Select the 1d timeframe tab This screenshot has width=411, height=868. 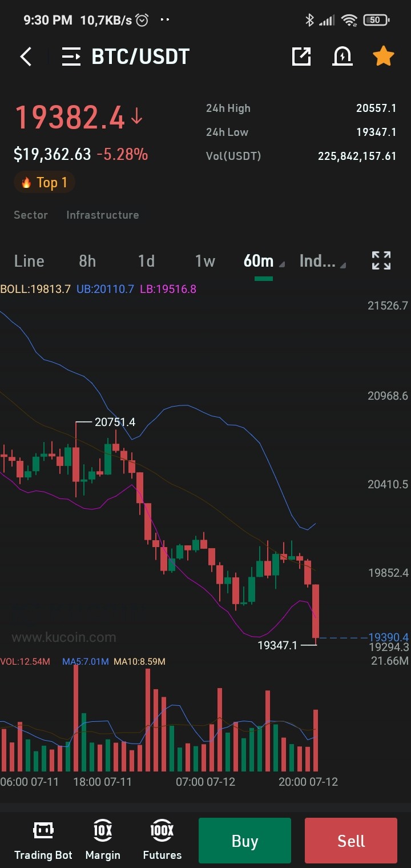coord(146,261)
